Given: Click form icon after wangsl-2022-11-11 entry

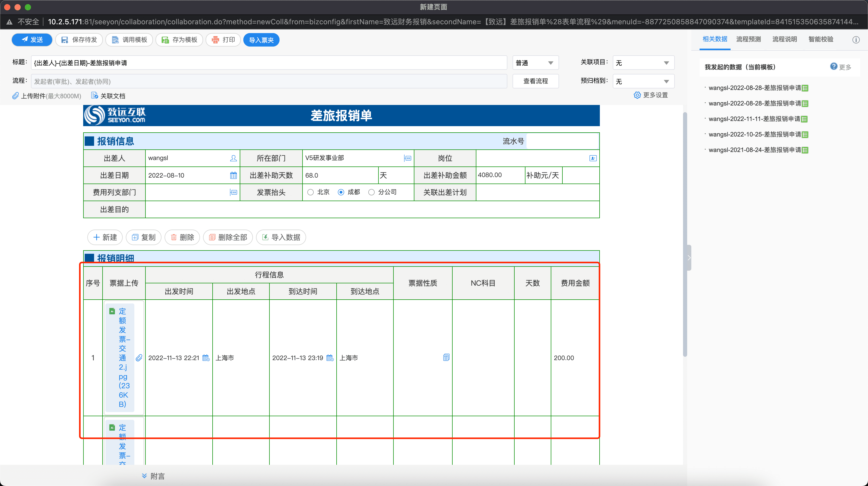Looking at the screenshot, I should (804, 119).
